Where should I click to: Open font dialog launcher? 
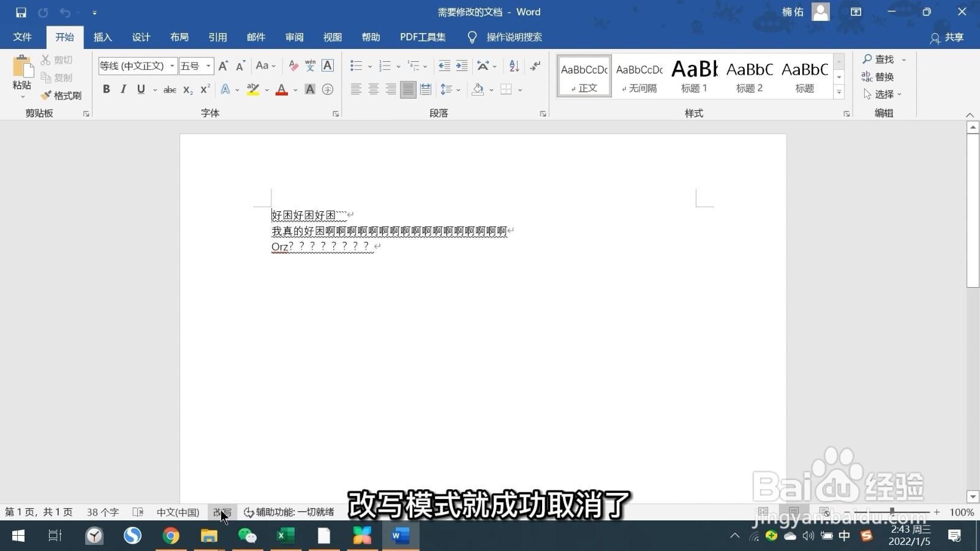click(x=336, y=114)
